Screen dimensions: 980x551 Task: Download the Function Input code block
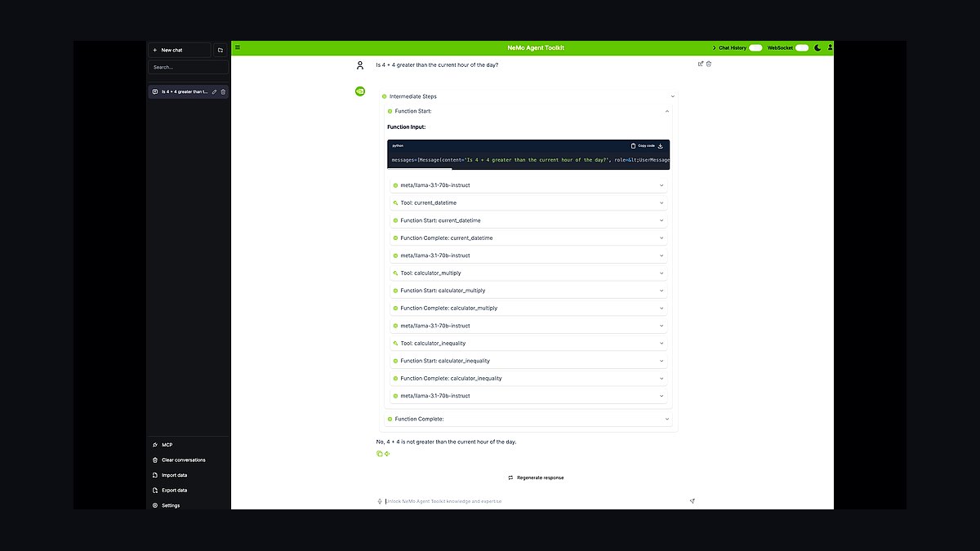(x=661, y=145)
